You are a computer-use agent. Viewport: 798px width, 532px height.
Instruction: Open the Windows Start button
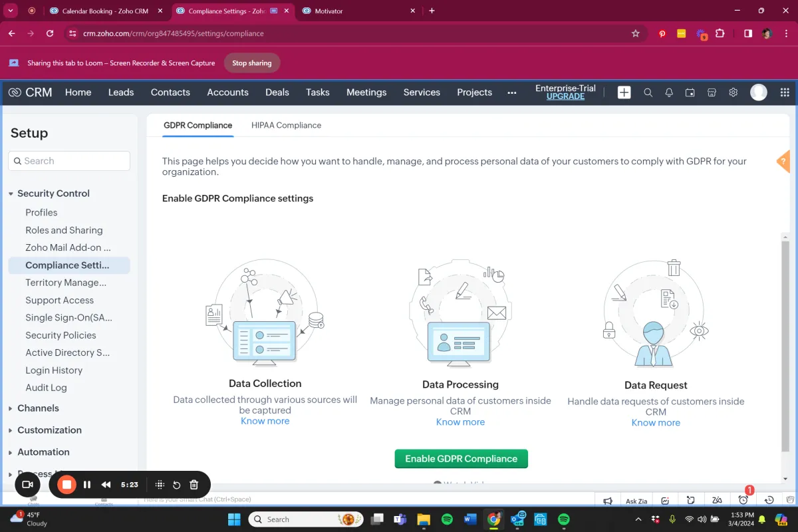[x=235, y=519]
